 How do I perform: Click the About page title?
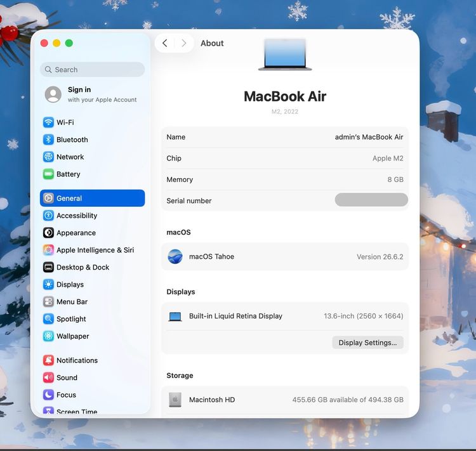coord(212,43)
